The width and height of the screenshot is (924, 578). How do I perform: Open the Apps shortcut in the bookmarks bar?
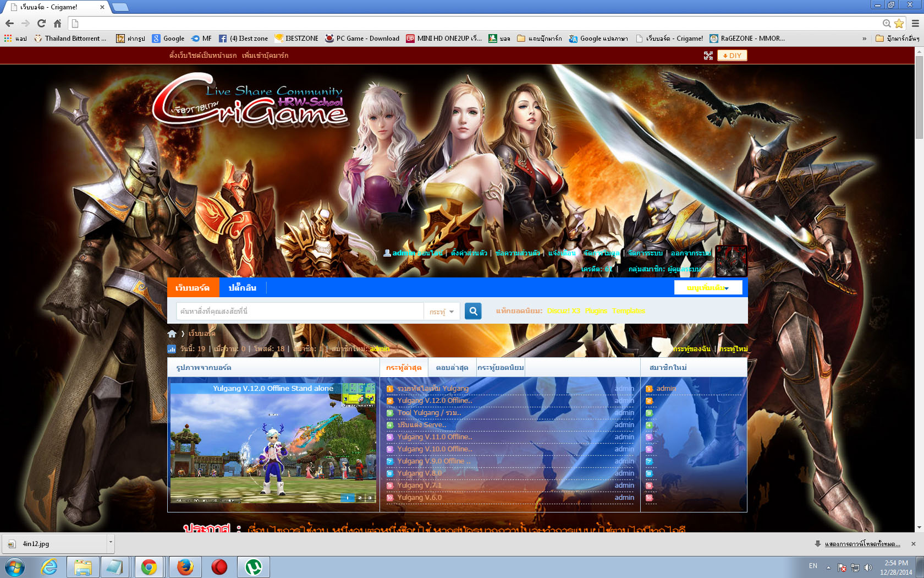pyautogui.click(x=15, y=39)
